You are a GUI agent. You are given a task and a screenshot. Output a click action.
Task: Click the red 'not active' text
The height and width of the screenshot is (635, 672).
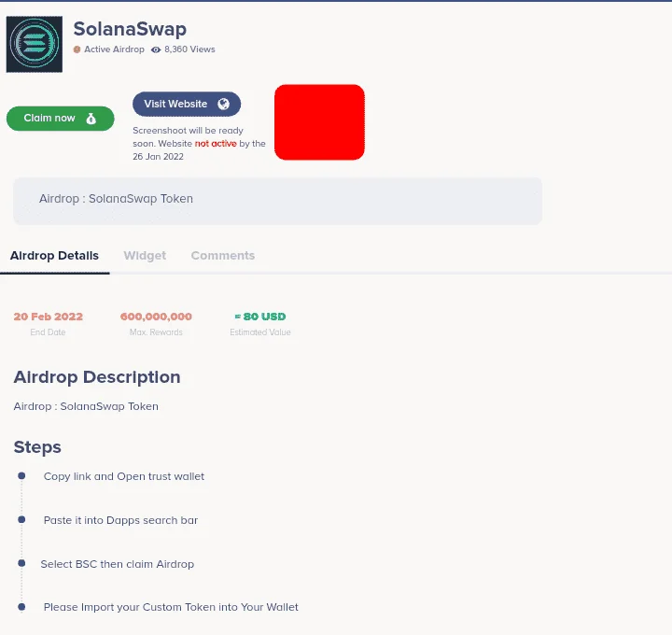point(216,144)
